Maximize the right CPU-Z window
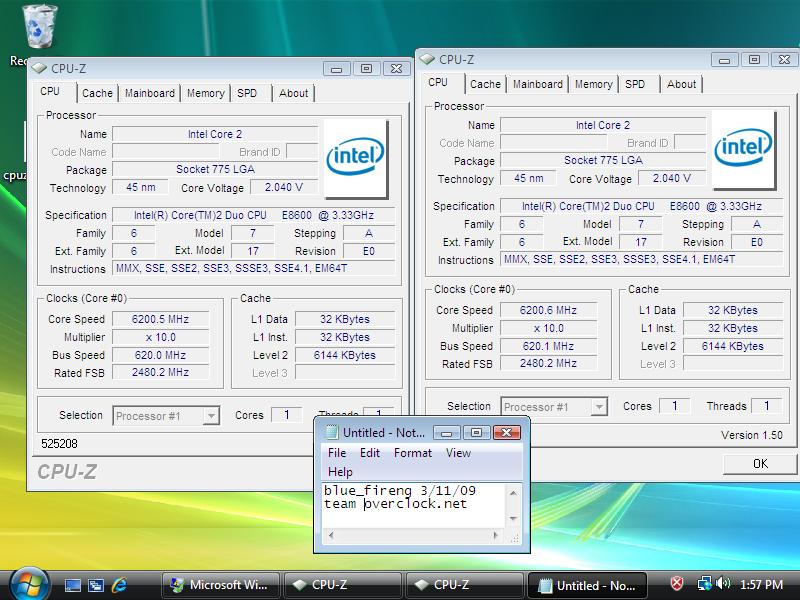Image resolution: width=800 pixels, height=600 pixels. point(754,60)
